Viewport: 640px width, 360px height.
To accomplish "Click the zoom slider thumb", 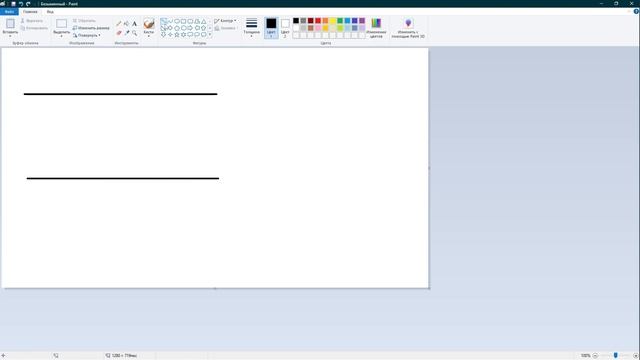I will point(616,356).
